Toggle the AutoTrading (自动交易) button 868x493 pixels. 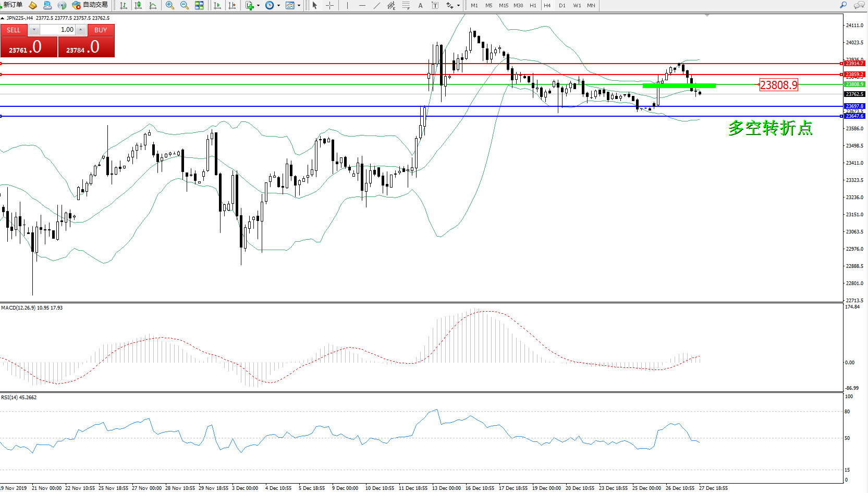pos(90,5)
